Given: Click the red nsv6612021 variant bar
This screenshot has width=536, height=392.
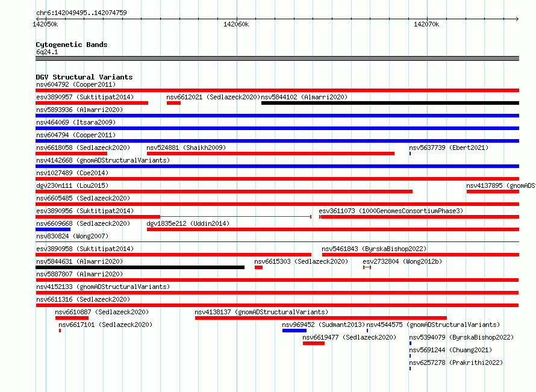Looking at the screenshot, I should [x=173, y=103].
